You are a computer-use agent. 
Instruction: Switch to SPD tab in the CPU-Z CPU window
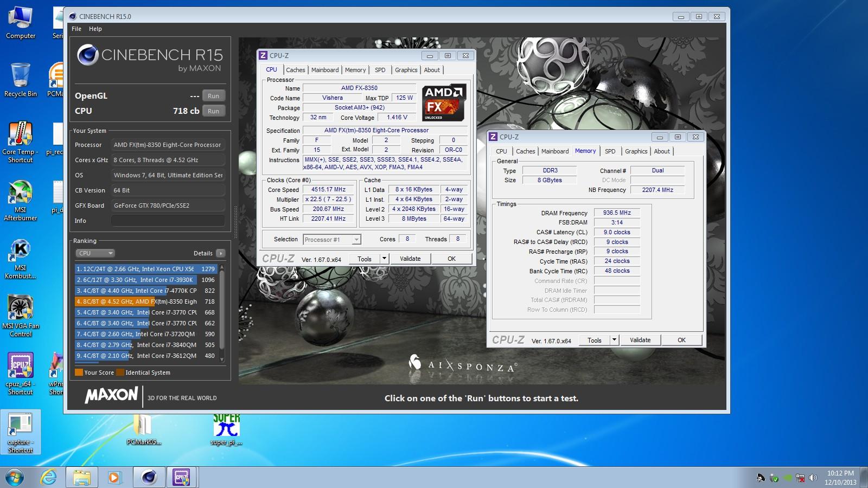(x=380, y=70)
